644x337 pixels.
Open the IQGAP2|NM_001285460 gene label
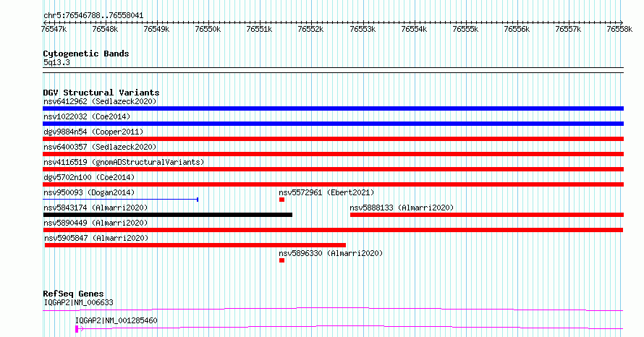tap(116, 320)
